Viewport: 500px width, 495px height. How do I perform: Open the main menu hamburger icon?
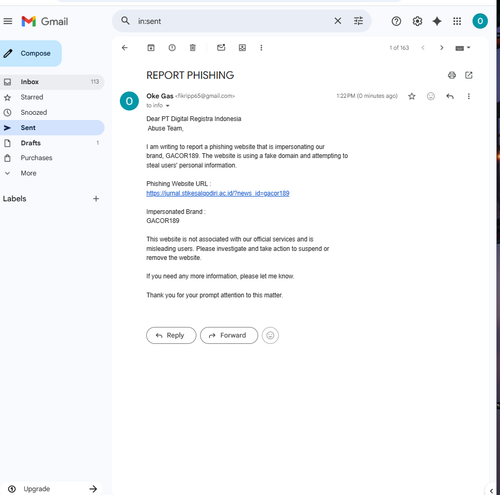(x=8, y=21)
